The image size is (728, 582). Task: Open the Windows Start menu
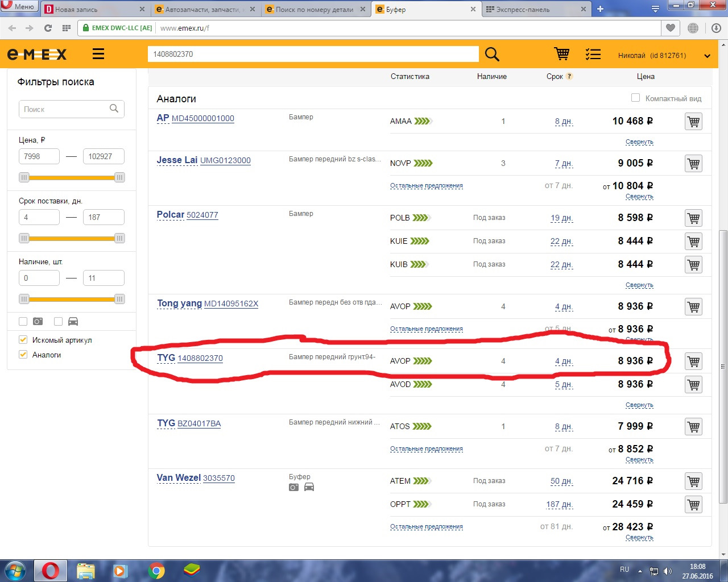click(16, 571)
